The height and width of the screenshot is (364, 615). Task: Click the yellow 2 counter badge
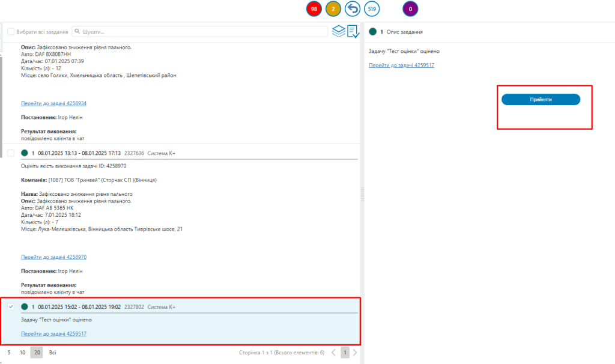tap(333, 9)
